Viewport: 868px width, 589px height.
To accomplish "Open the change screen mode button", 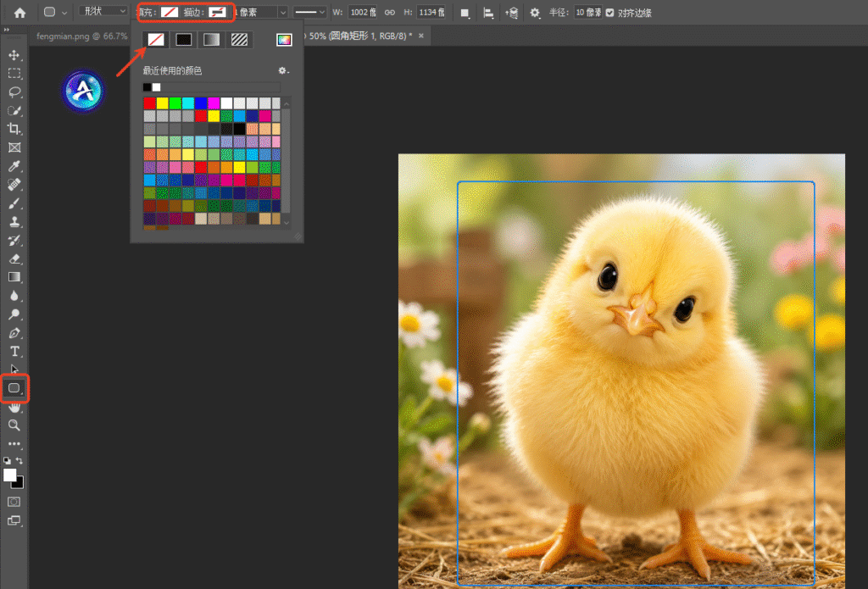I will tap(14, 520).
